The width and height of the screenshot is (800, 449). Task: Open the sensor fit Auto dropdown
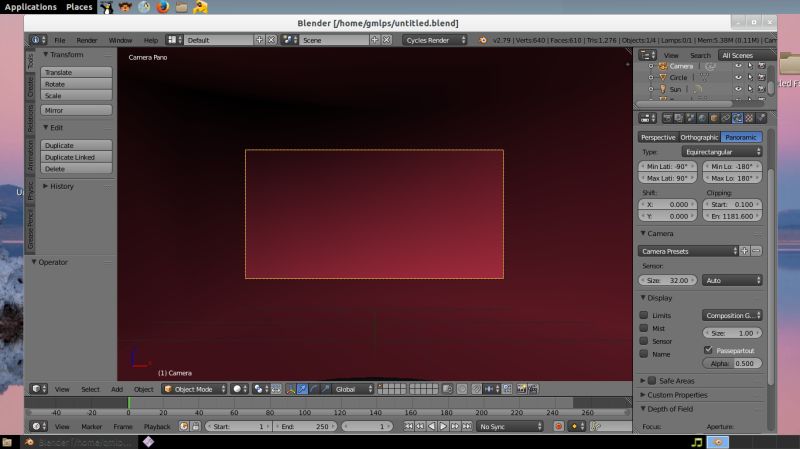[x=732, y=280]
